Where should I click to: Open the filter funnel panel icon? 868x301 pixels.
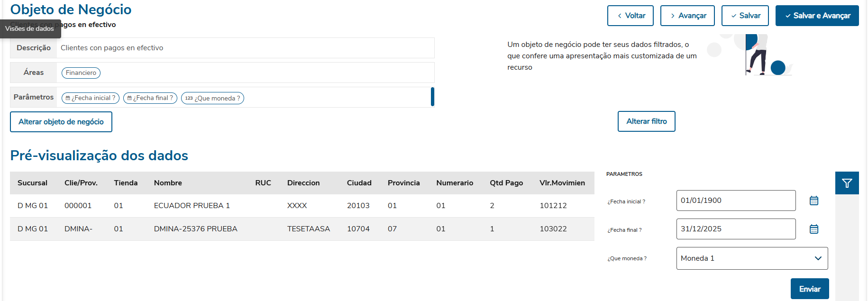point(847,183)
